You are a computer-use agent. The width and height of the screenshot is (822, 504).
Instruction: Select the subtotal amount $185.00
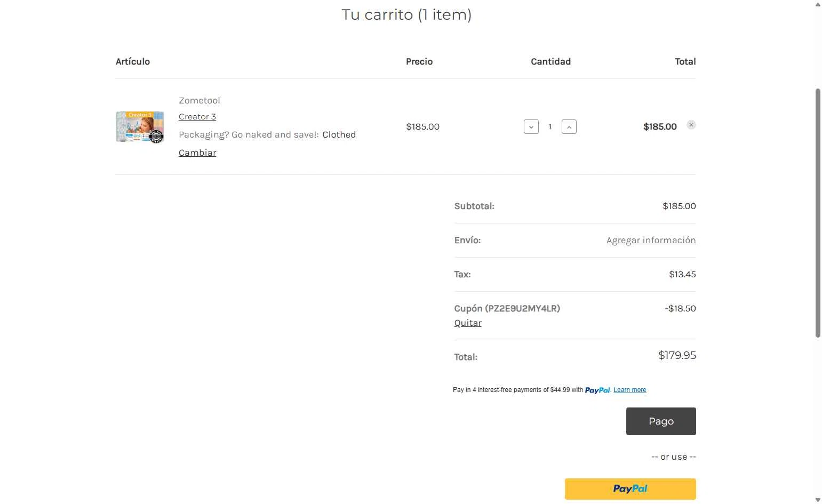tap(679, 206)
